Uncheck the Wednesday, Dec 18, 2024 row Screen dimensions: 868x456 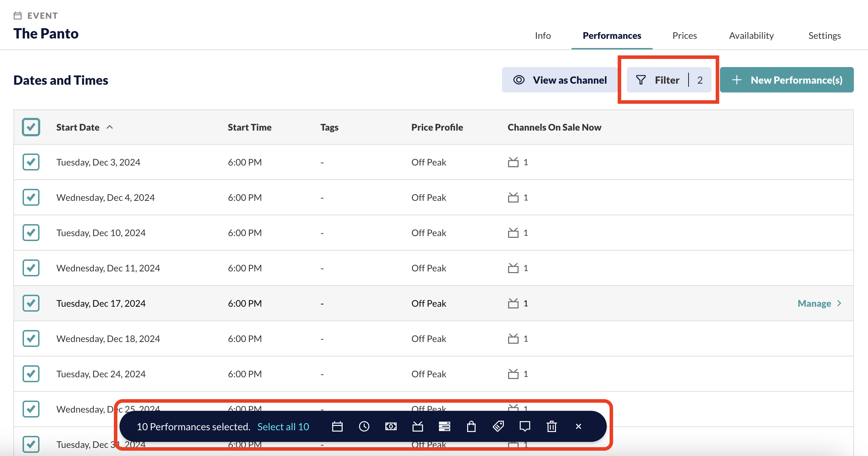tap(31, 338)
